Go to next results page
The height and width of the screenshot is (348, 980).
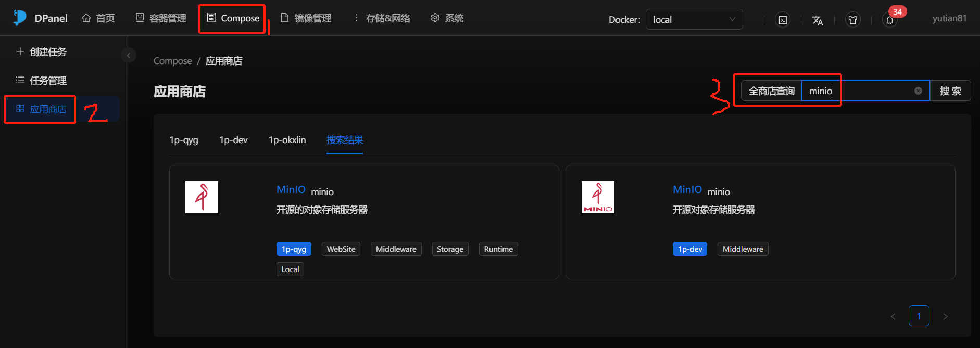(x=945, y=316)
